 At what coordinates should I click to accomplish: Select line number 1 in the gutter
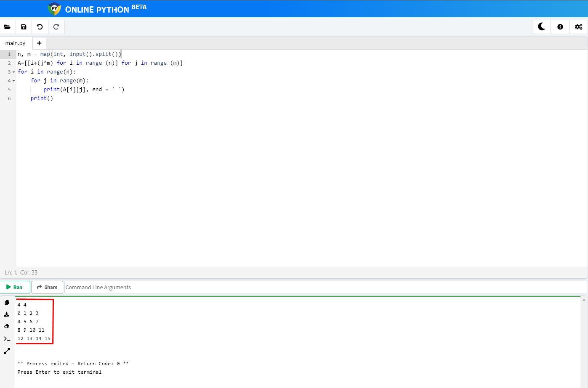[x=9, y=54]
